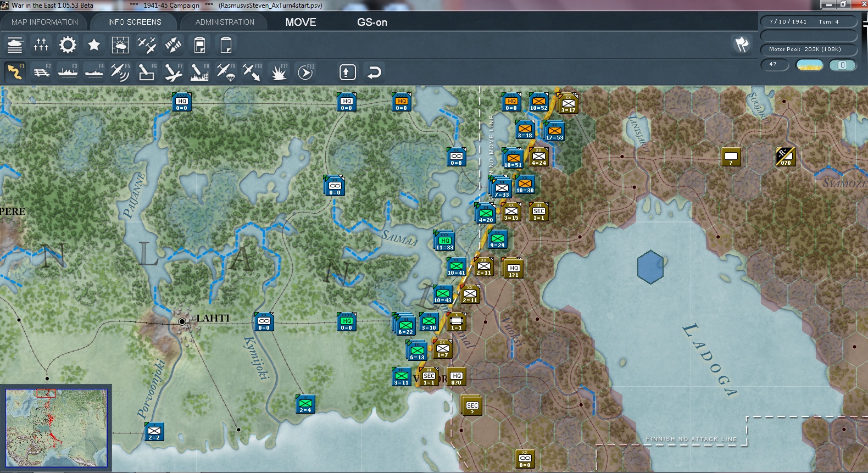Select the green unit labeled 4=20

click(x=486, y=214)
